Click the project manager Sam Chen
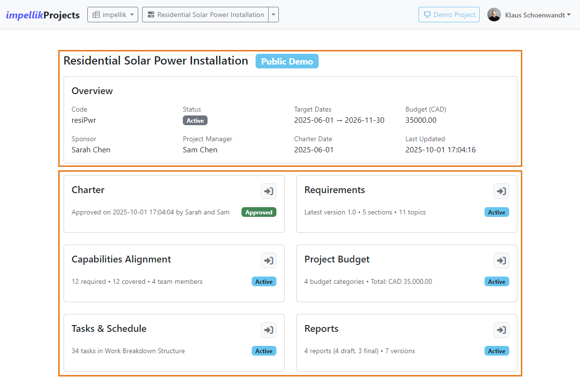The image size is (580, 392). (x=200, y=150)
